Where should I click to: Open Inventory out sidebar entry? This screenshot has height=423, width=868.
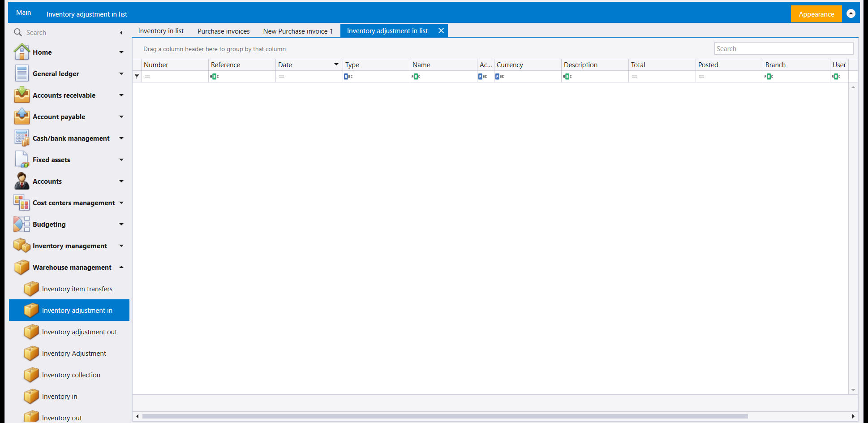69,417
